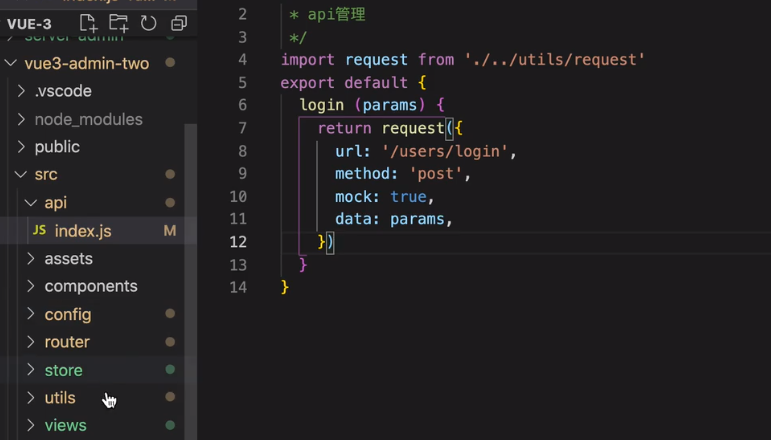Click line number 12 in the gutter
Viewport: 771px width, 440px height.
(x=238, y=242)
